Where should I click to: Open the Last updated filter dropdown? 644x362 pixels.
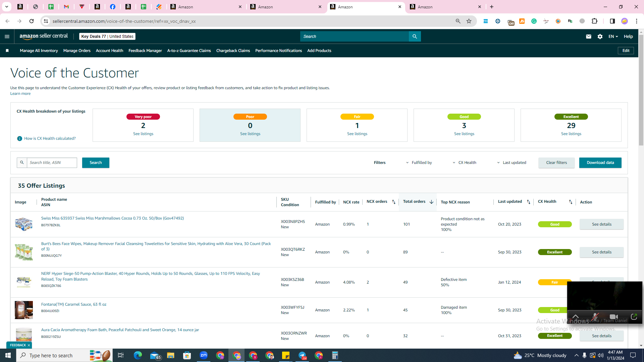tap(512, 163)
